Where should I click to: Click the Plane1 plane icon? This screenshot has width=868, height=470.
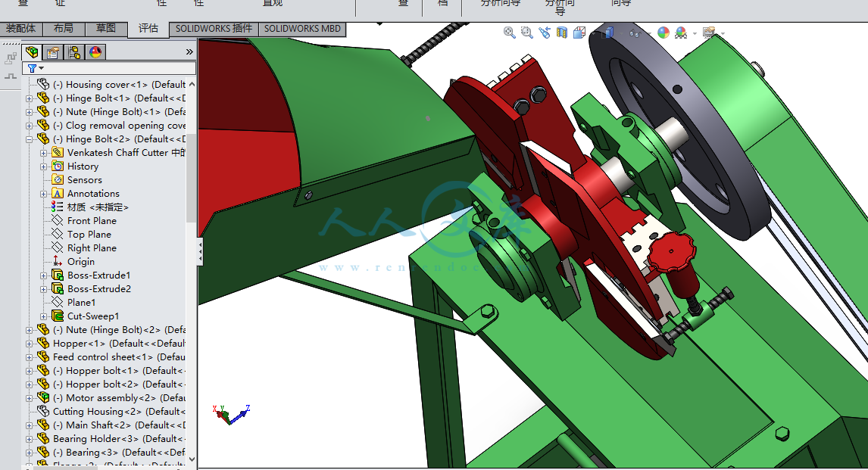(x=58, y=302)
